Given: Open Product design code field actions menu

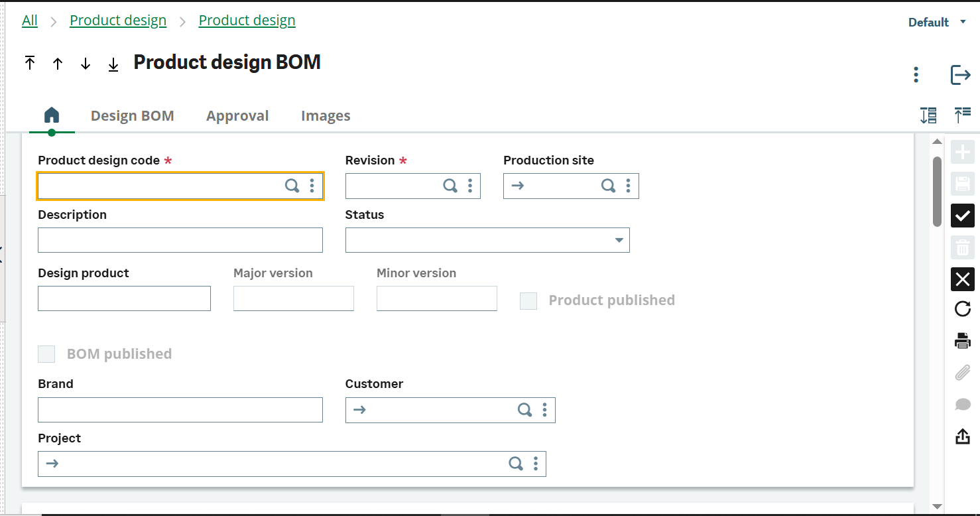Looking at the screenshot, I should (312, 186).
